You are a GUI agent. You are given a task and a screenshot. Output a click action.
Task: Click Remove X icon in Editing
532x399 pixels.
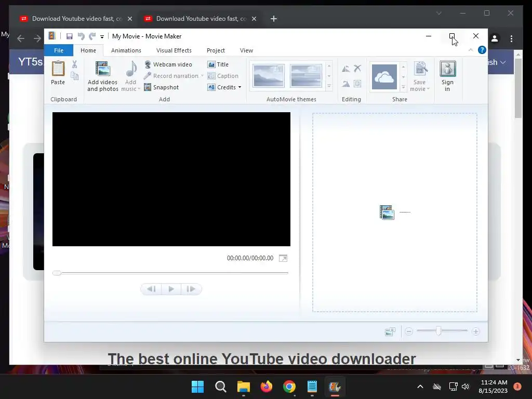pyautogui.click(x=357, y=69)
